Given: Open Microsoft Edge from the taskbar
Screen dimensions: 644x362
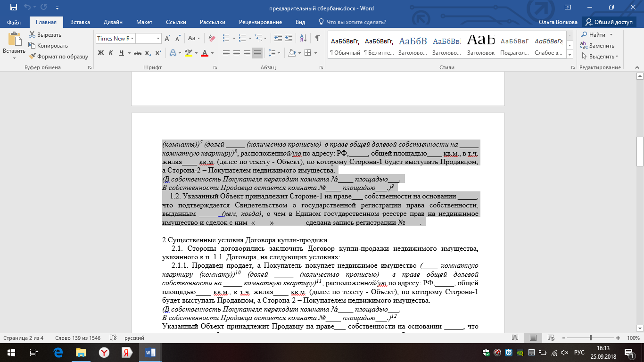Looking at the screenshot, I should (58, 353).
